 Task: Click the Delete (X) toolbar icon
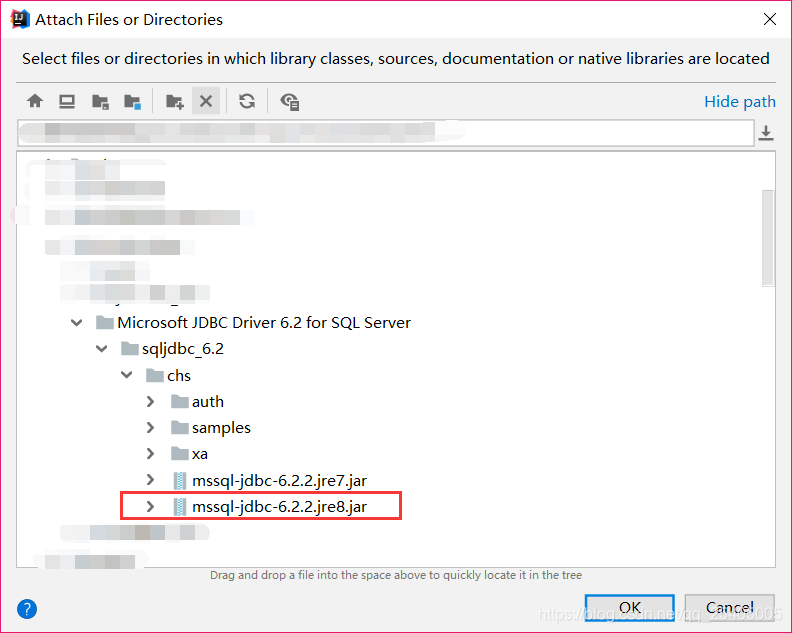[206, 101]
